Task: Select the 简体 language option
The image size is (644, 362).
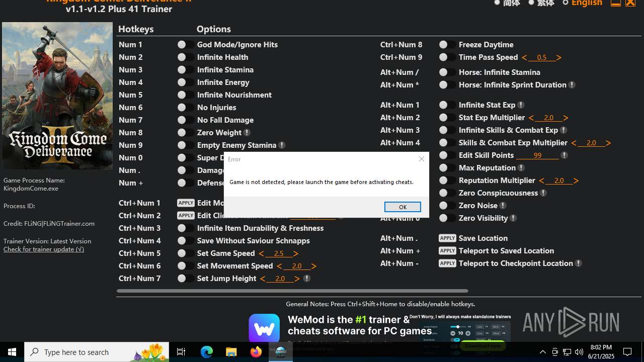Action: 497,3
